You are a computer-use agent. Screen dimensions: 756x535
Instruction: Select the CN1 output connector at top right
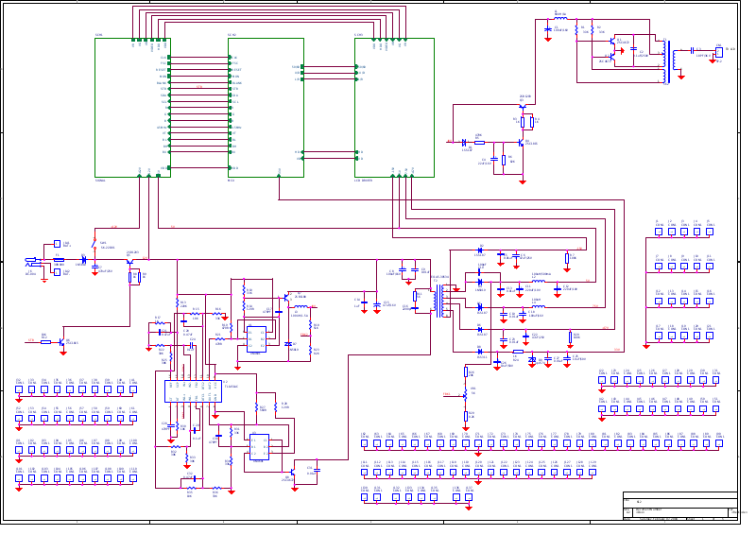718,52
